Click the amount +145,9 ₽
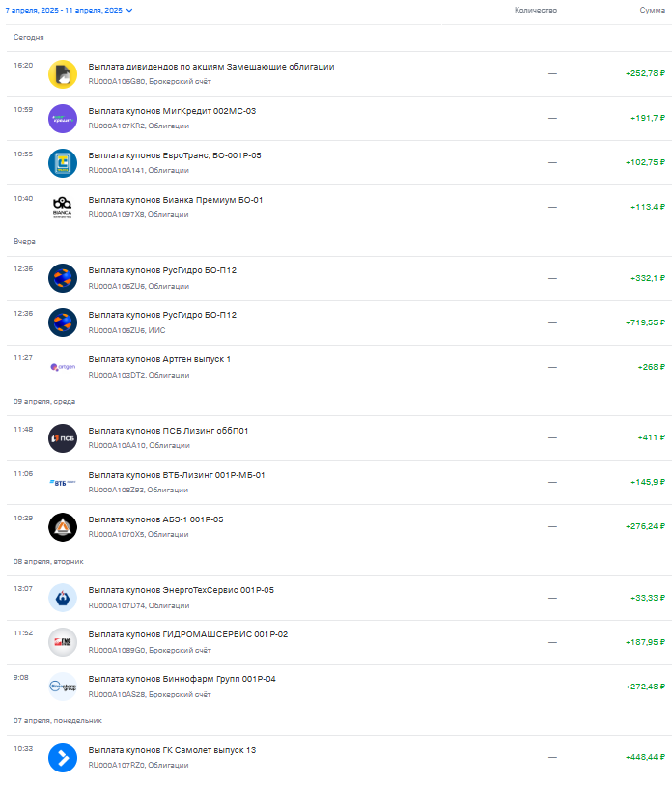 [648, 482]
